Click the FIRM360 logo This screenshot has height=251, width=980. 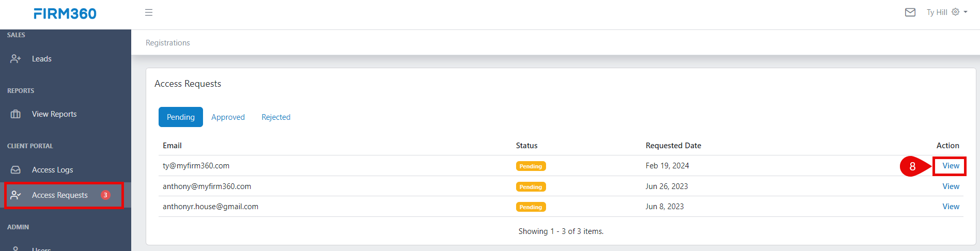(65, 14)
